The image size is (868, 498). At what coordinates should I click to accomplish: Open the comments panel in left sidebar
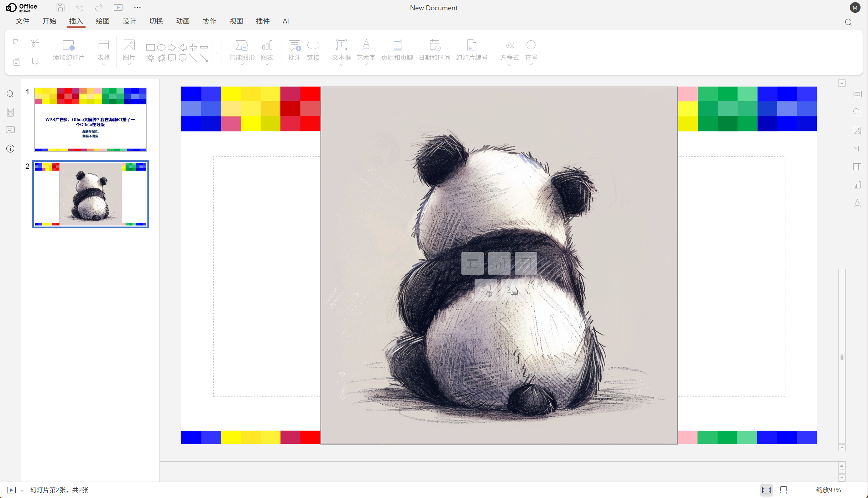(10, 130)
